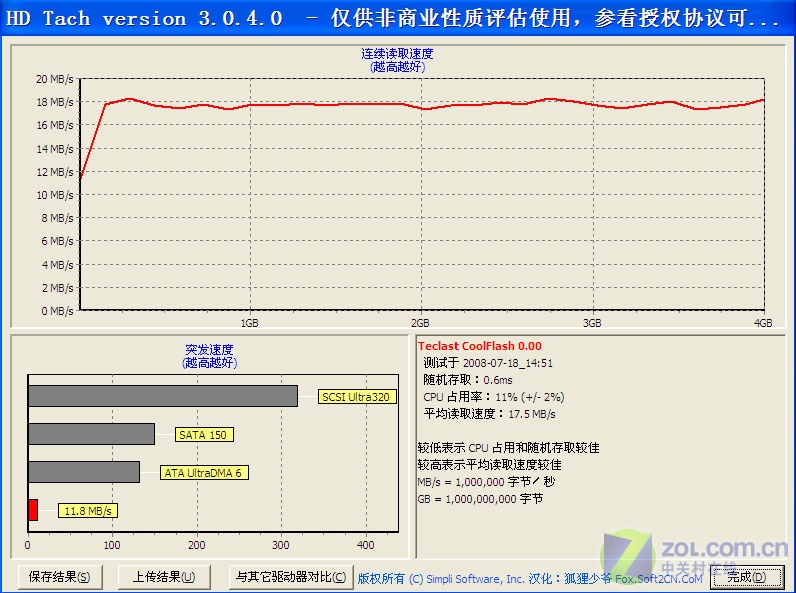Image resolution: width=796 pixels, height=593 pixels.
Task: Click the 随机存取: 0.6ms value
Action: coord(468,380)
